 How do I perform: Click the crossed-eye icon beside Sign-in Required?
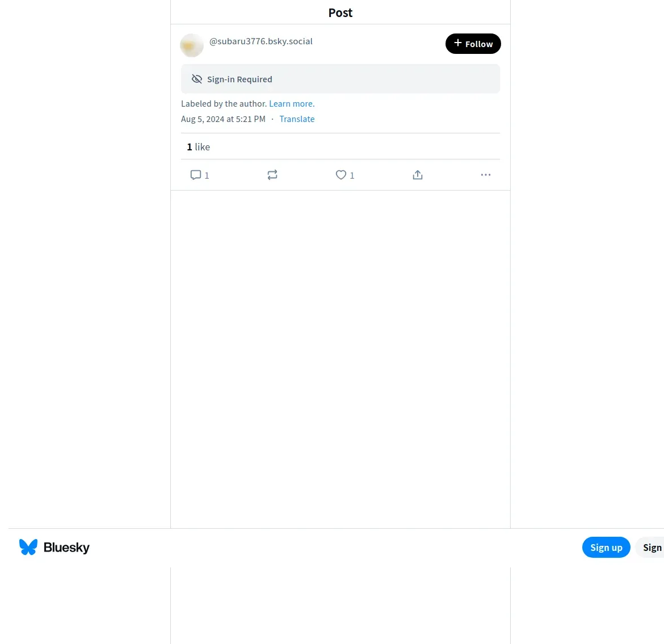pyautogui.click(x=197, y=79)
